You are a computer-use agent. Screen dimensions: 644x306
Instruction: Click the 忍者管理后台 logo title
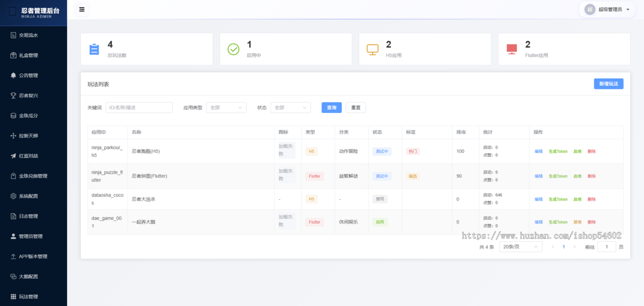[40, 11]
